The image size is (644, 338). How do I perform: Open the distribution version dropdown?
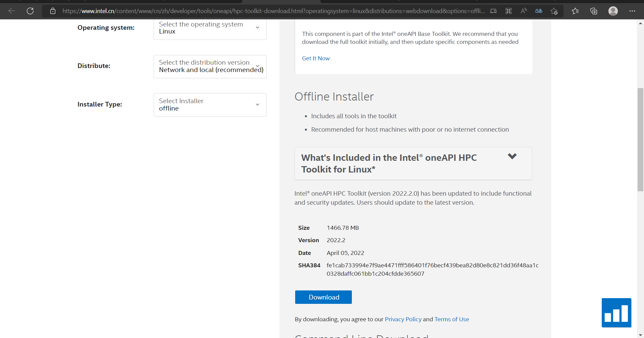(210, 66)
